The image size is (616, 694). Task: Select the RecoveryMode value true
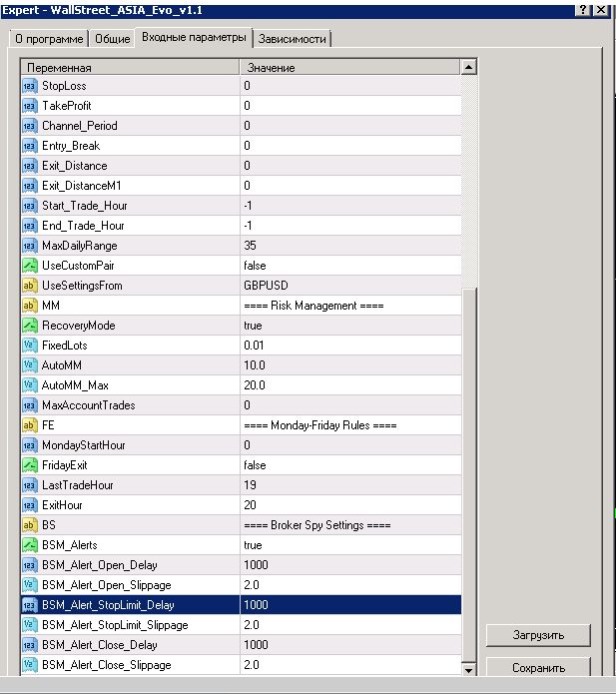tap(253, 326)
